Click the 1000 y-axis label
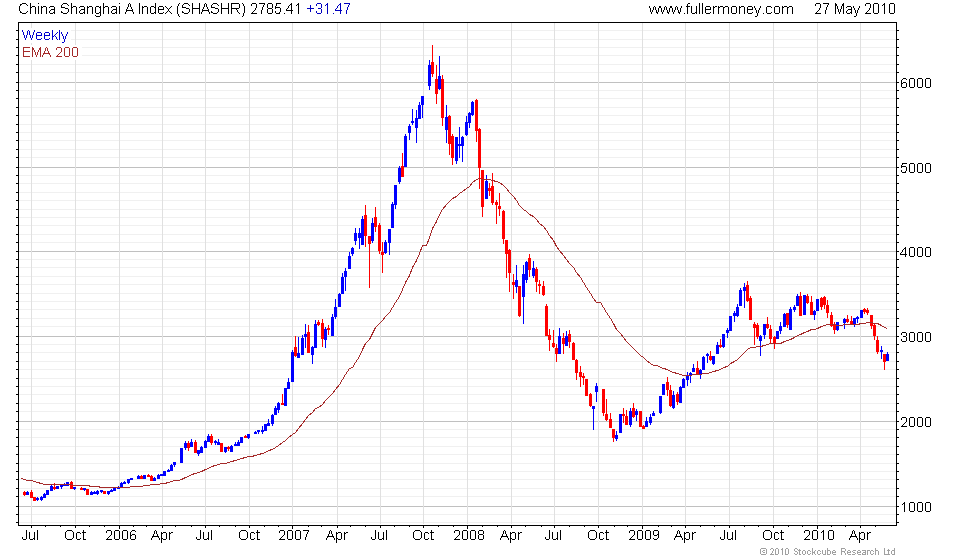 tap(915, 507)
